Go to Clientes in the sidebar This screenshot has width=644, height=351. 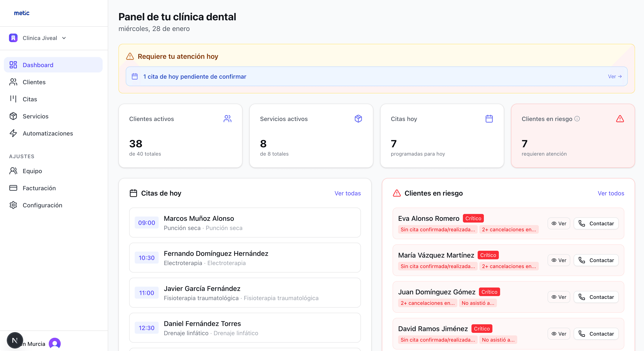(x=34, y=82)
